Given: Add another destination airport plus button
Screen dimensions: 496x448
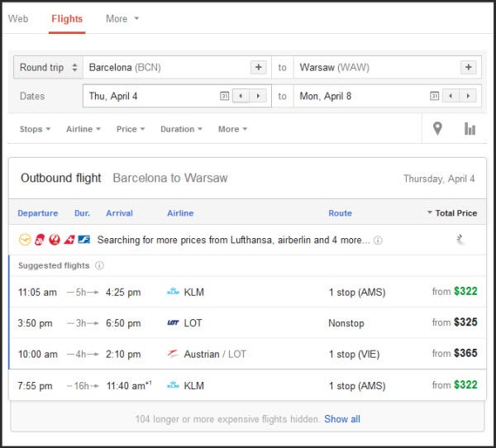Looking at the screenshot, I should tap(469, 67).
